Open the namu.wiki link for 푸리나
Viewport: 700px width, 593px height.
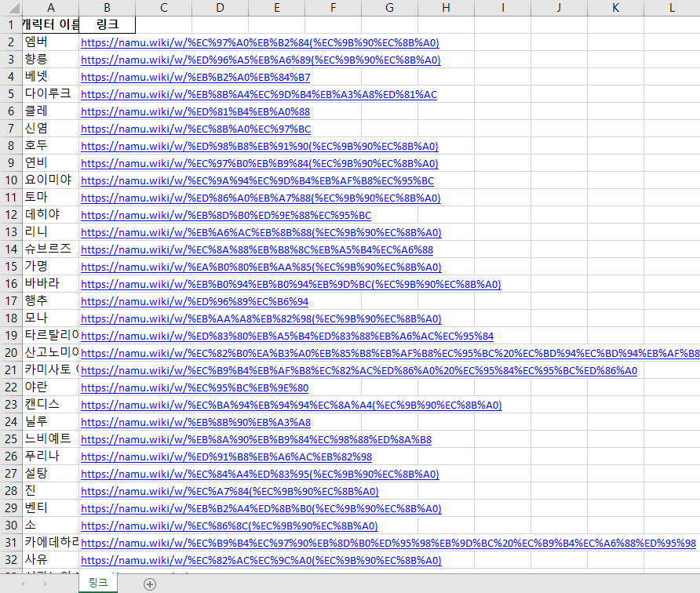click(x=226, y=457)
